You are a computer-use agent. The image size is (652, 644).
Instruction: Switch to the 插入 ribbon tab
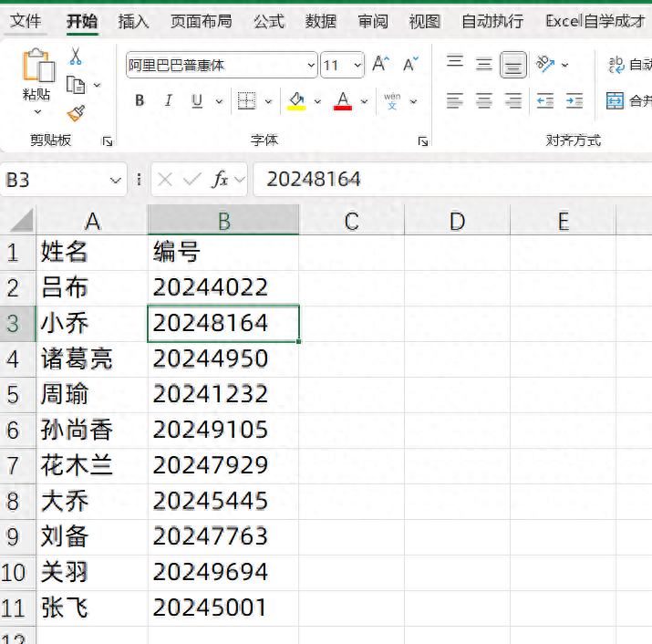[x=133, y=21]
